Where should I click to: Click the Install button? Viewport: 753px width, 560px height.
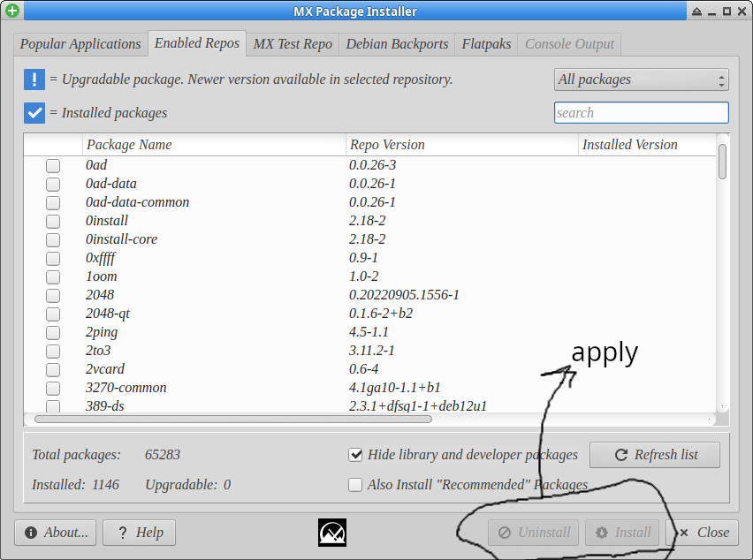point(622,533)
